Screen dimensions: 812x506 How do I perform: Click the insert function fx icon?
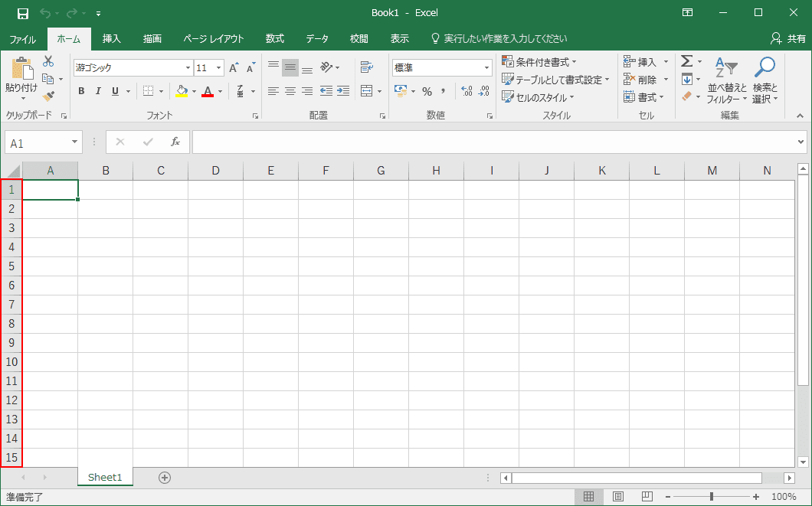(175, 142)
